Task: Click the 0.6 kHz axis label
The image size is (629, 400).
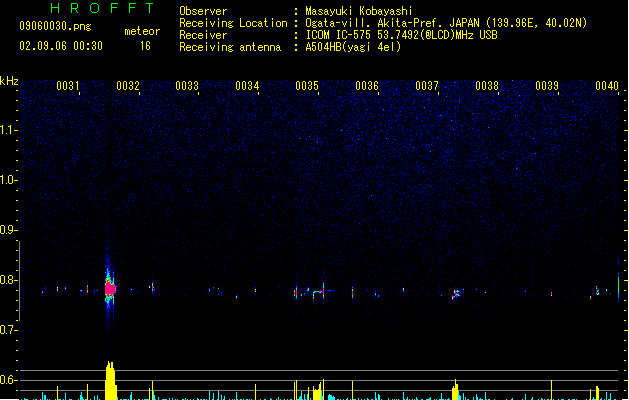Action: click(x=7, y=380)
